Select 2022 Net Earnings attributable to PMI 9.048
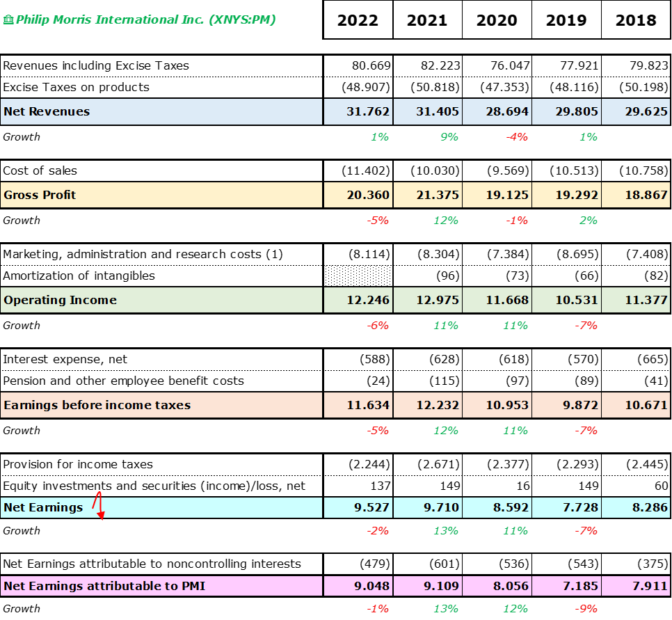Screen dimensions: 672x620 (x=371, y=586)
